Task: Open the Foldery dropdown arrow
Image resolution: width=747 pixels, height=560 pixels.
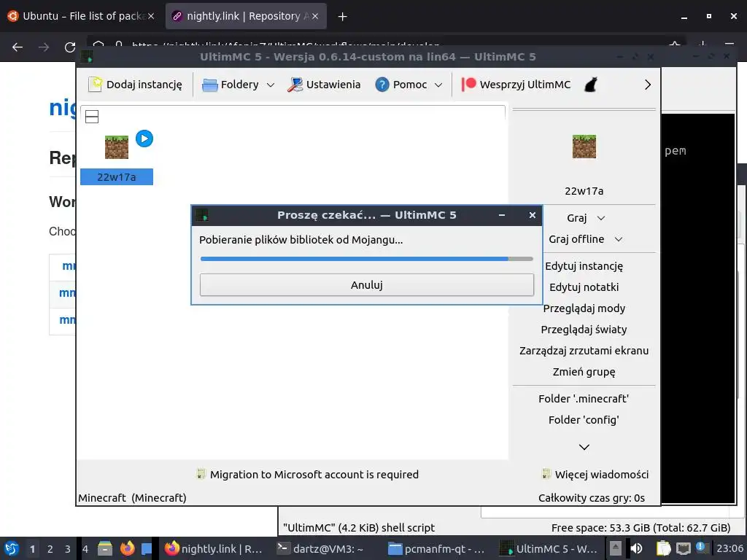Action: coord(271,85)
